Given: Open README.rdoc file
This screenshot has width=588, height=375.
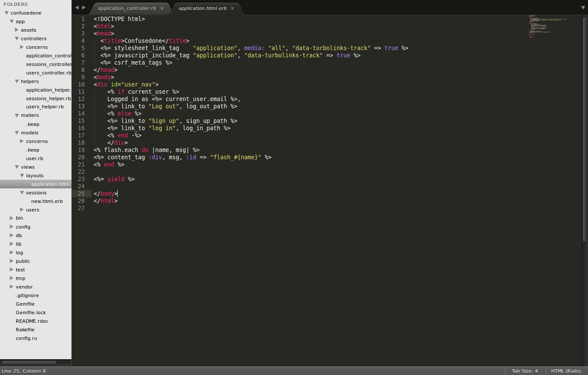Looking at the screenshot, I should point(32,321).
